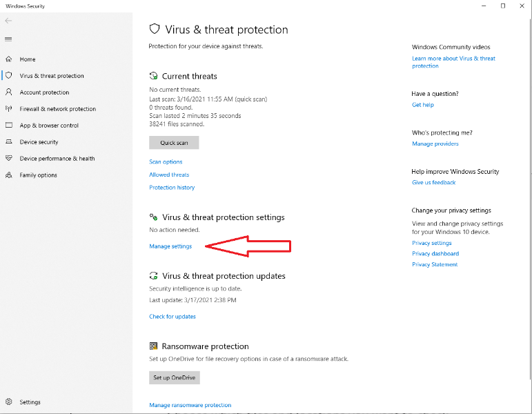The width and height of the screenshot is (532, 414).
Task: Open Scan options link
Action: [x=166, y=162]
